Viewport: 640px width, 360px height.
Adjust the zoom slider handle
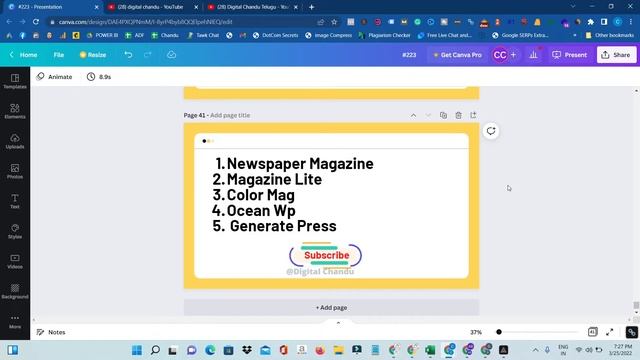click(499, 332)
